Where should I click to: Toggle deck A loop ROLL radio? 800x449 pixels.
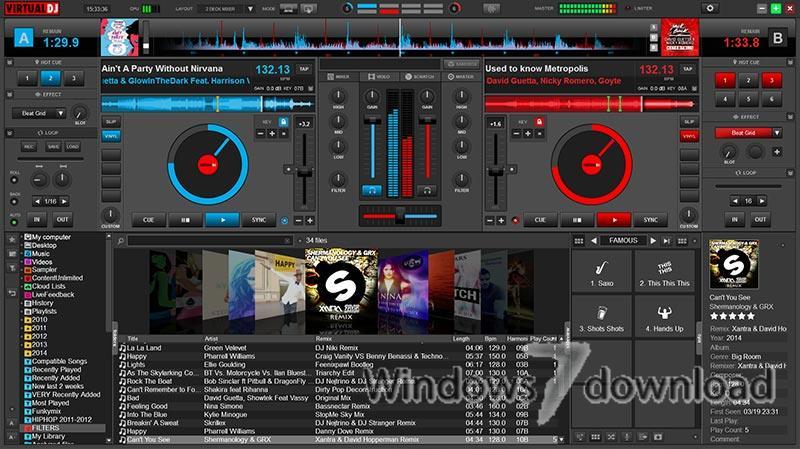[14, 180]
